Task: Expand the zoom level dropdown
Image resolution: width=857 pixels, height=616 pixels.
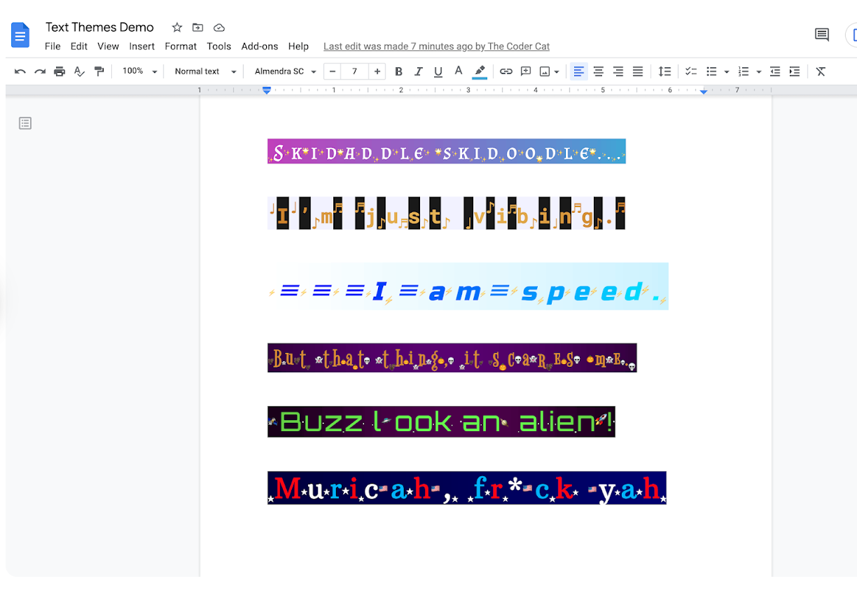Action: coord(138,71)
